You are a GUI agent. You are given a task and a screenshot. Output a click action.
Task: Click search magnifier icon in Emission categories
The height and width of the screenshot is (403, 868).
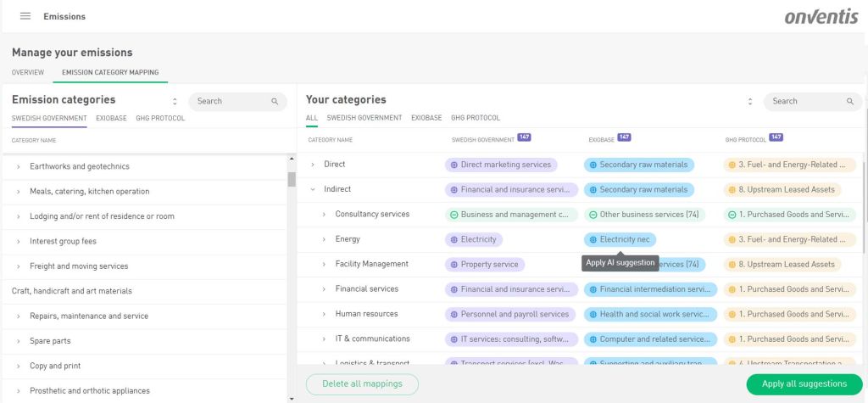coord(275,102)
